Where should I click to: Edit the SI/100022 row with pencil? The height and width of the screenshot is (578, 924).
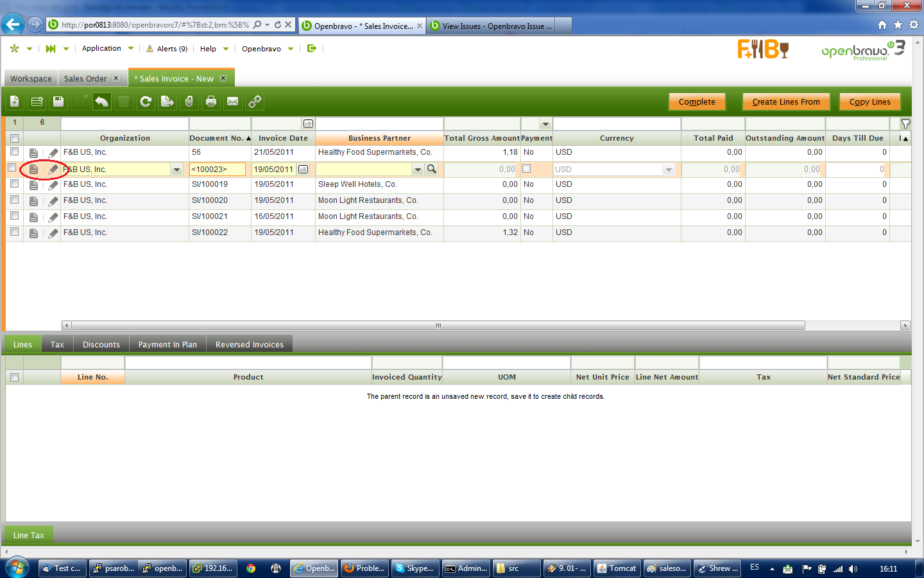click(53, 233)
